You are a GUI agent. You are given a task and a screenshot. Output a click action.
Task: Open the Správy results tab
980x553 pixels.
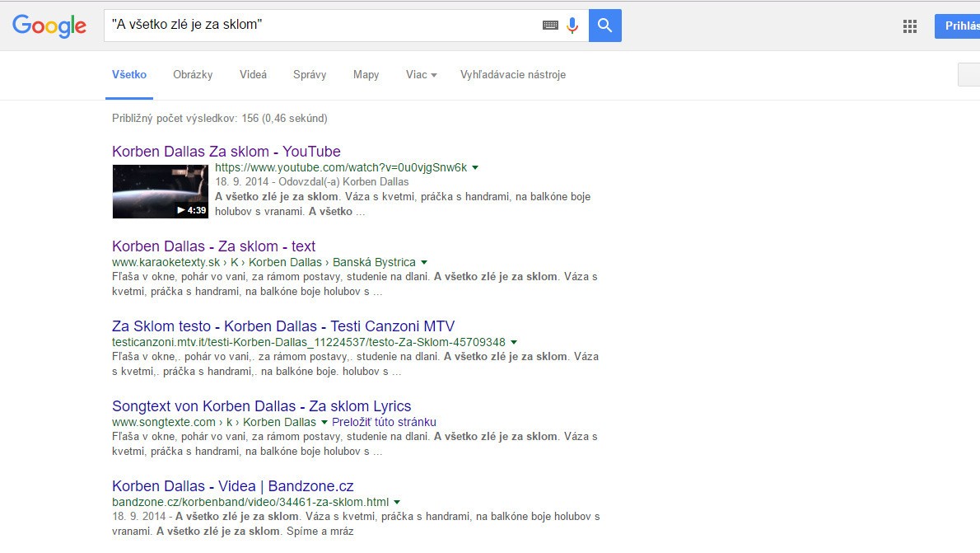[310, 75]
